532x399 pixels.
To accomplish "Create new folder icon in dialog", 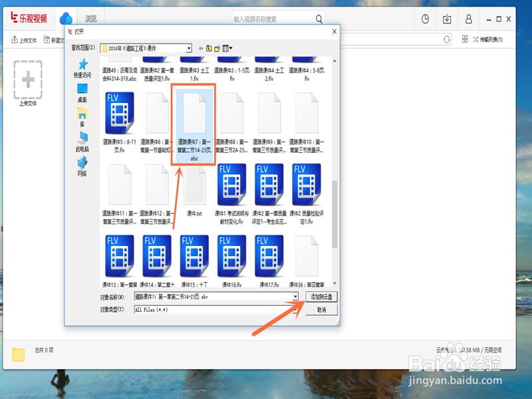I will [x=217, y=49].
